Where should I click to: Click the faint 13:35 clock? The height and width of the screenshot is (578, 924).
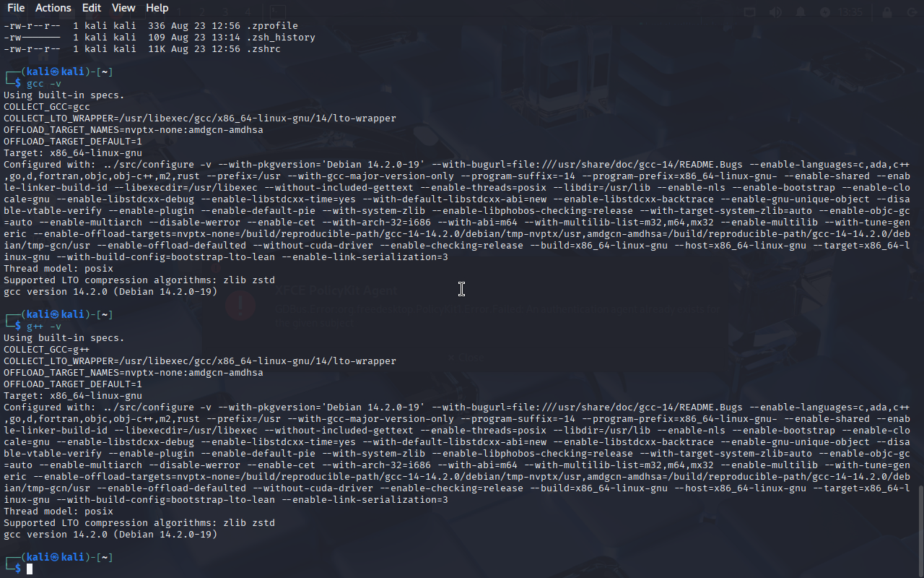pos(850,12)
